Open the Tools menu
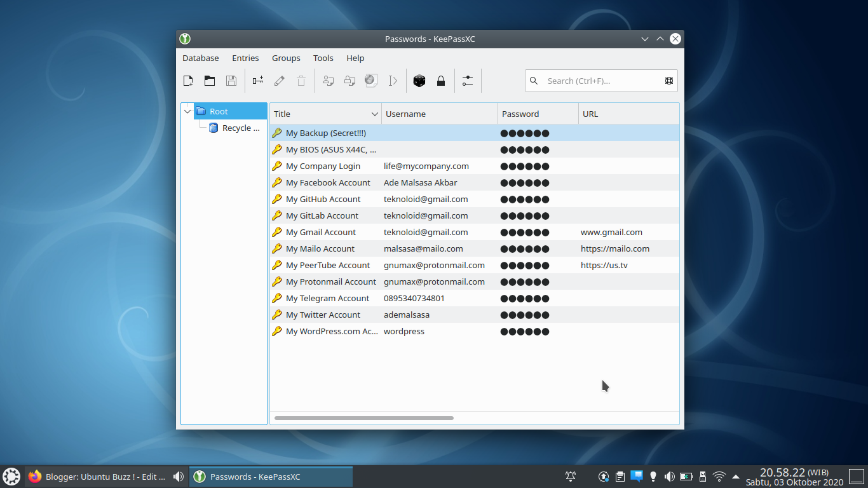The height and width of the screenshot is (488, 868). [x=323, y=58]
